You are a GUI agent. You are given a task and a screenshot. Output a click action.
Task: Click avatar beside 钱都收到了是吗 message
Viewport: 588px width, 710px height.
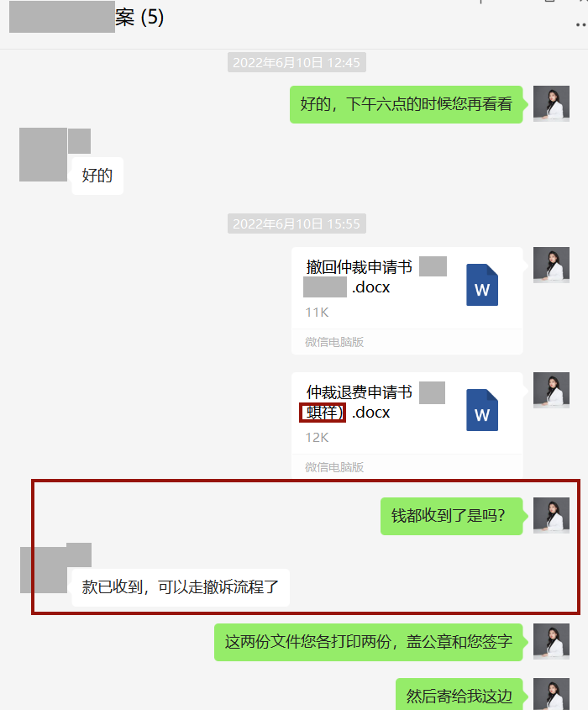point(551,515)
